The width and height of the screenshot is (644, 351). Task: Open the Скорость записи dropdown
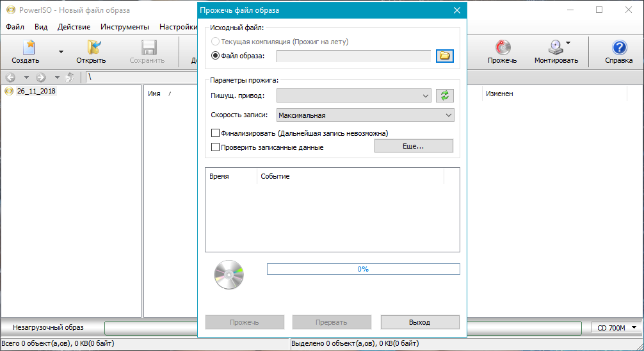pyautogui.click(x=365, y=115)
